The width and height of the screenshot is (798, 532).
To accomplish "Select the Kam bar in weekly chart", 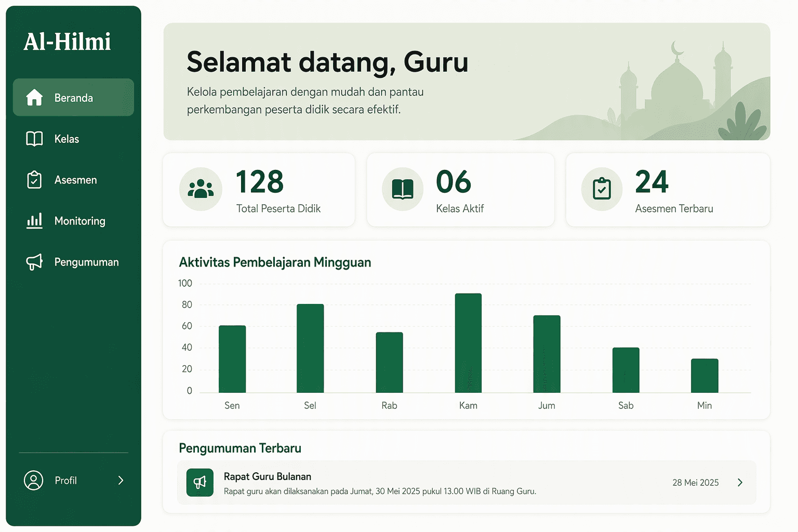I will [468, 343].
